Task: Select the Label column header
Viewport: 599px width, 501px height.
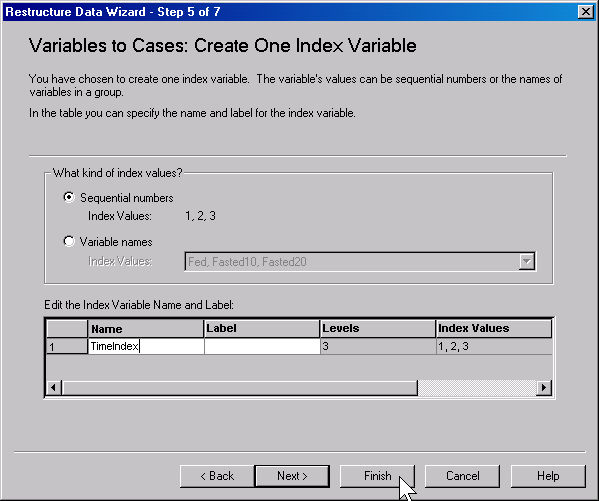Action: click(x=262, y=329)
